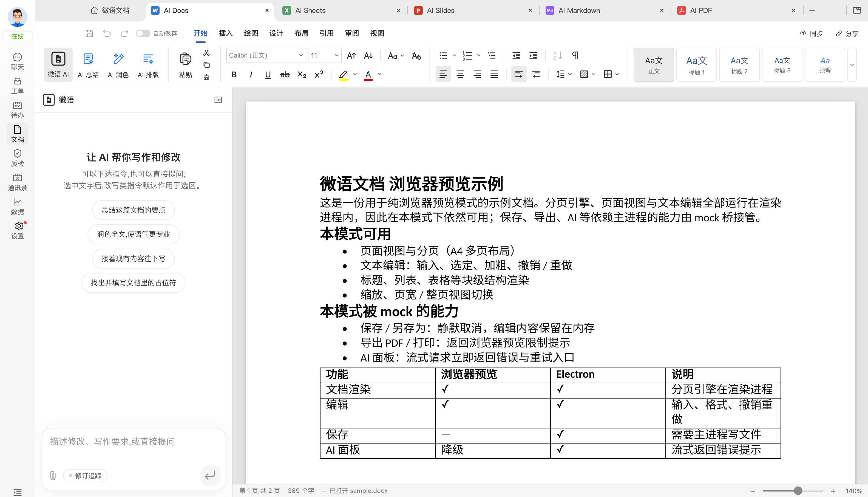
Task: Toggle center text alignment
Action: pos(460,74)
